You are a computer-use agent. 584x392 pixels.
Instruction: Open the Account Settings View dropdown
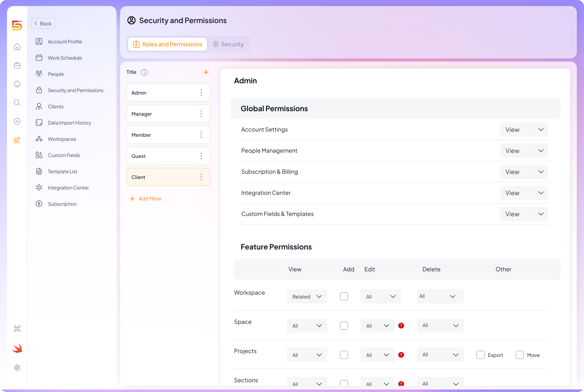524,130
